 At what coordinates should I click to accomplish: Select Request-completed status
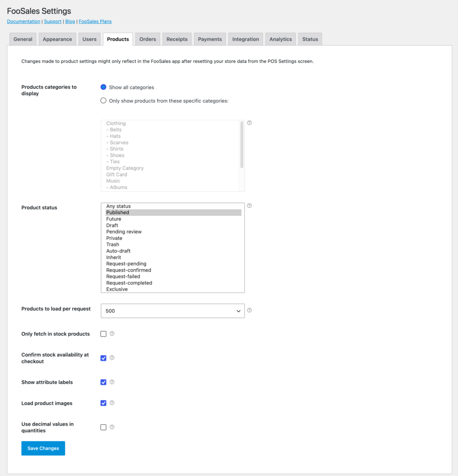(173, 283)
